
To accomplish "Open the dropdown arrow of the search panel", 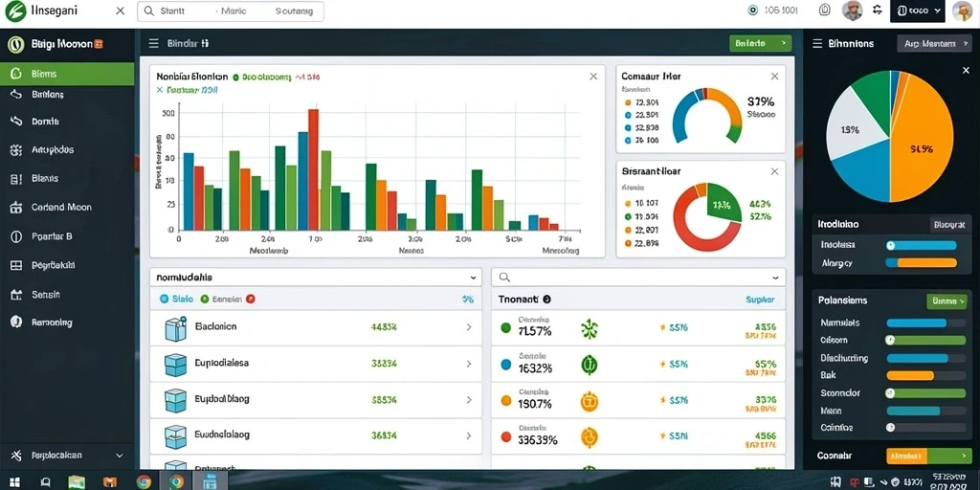I will 775,278.
